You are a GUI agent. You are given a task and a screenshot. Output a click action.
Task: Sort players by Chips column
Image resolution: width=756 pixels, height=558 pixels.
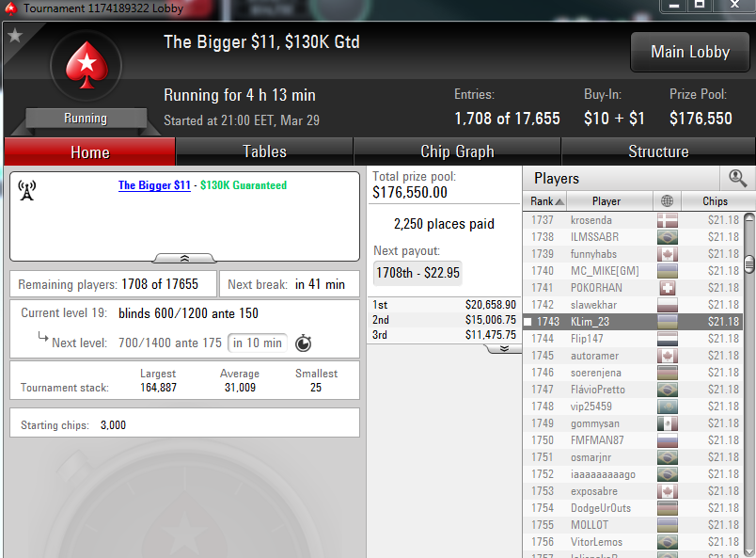715,201
